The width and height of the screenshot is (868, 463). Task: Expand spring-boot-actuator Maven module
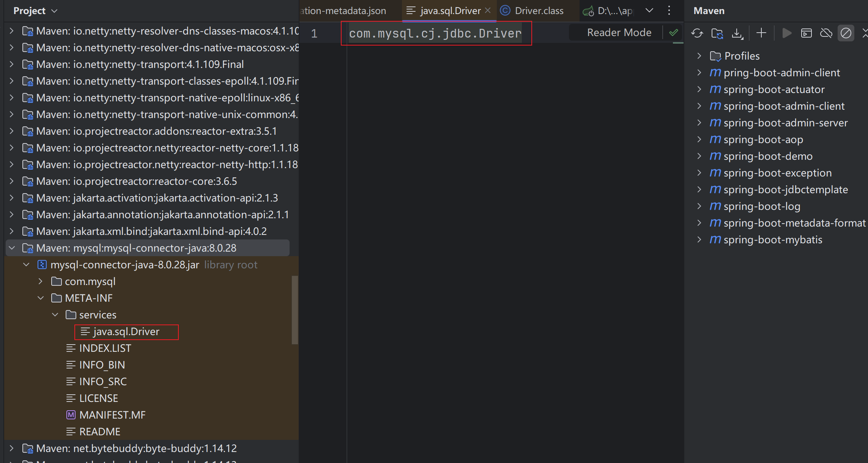pos(699,89)
